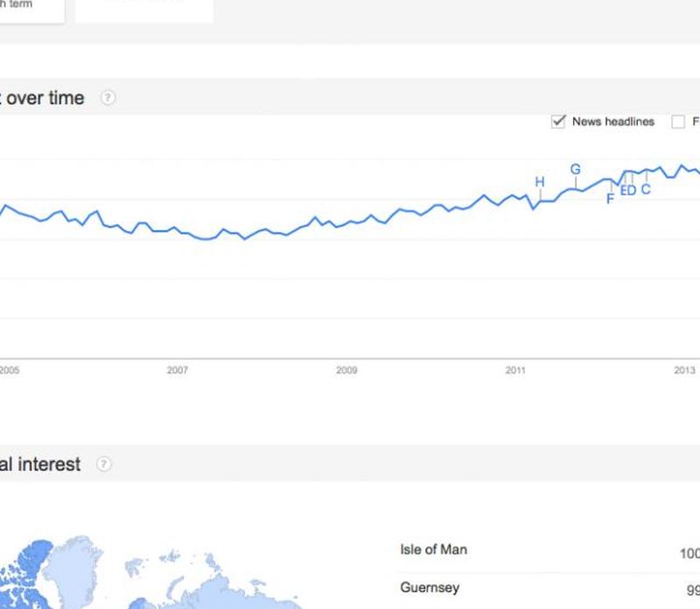
Task: Open the Guernsey region entry
Action: [x=429, y=587]
